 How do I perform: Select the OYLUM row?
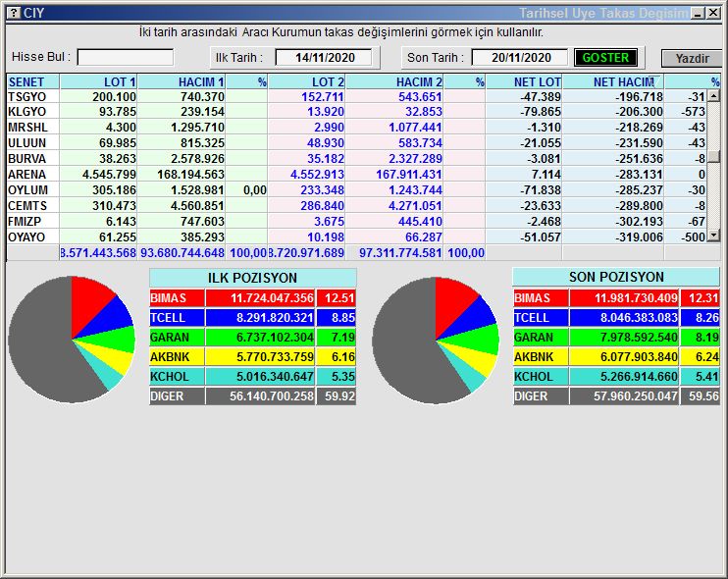(x=356, y=190)
